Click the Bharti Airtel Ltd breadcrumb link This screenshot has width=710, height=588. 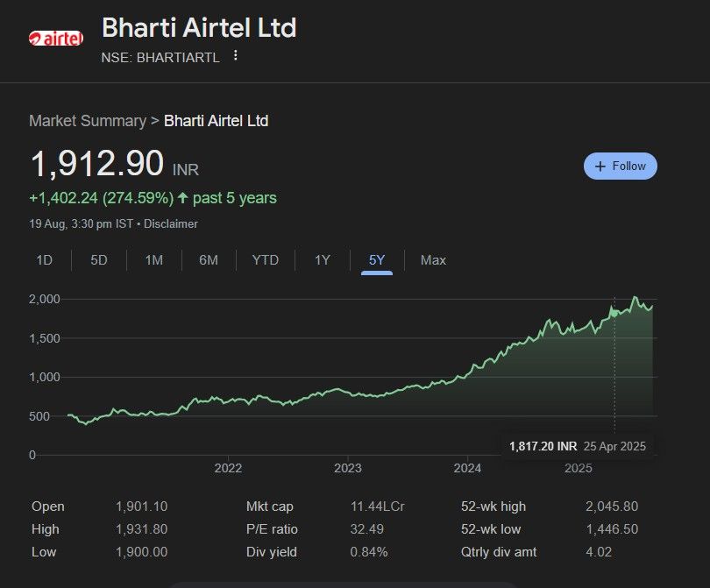pyautogui.click(x=217, y=120)
